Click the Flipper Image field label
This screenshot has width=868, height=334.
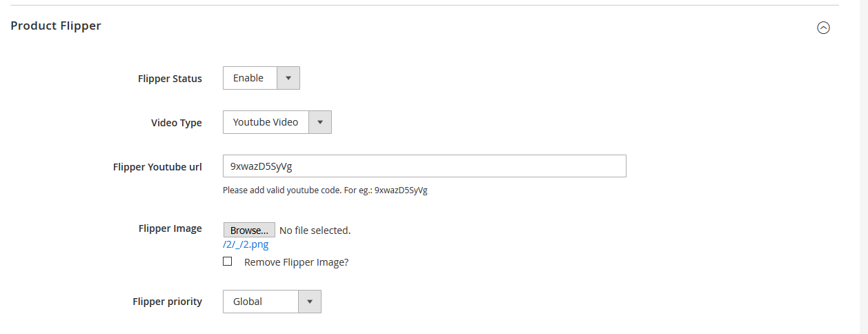[170, 228]
